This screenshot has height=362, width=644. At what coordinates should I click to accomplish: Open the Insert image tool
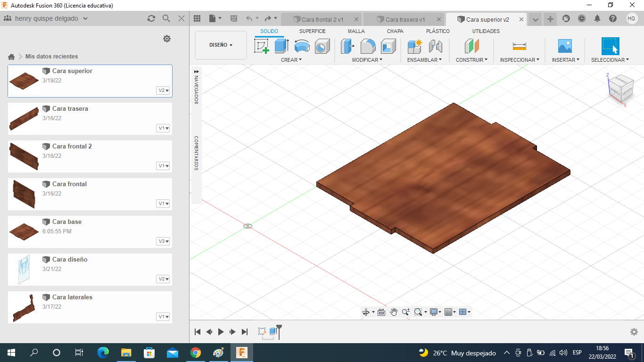[x=564, y=46]
